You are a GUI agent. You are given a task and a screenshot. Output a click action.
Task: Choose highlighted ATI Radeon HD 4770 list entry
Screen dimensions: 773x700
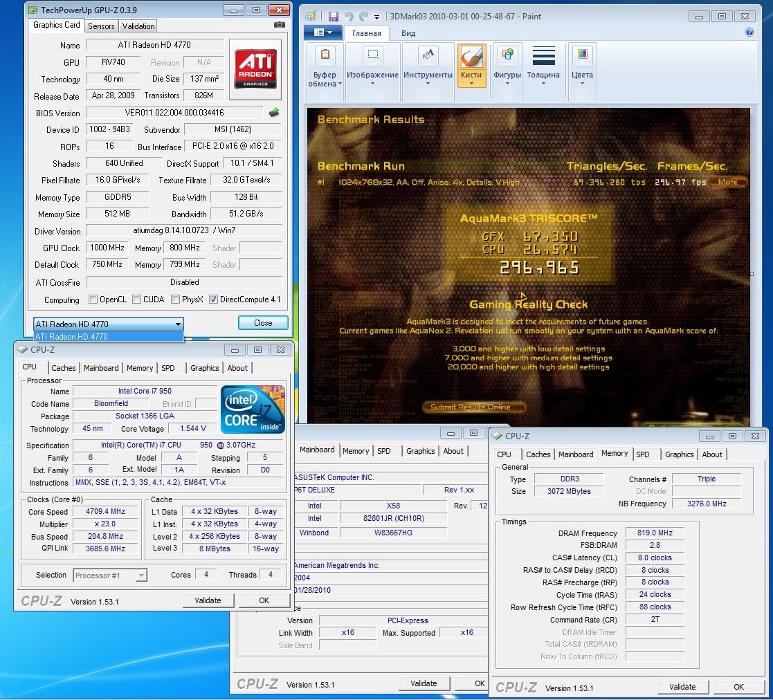109,336
